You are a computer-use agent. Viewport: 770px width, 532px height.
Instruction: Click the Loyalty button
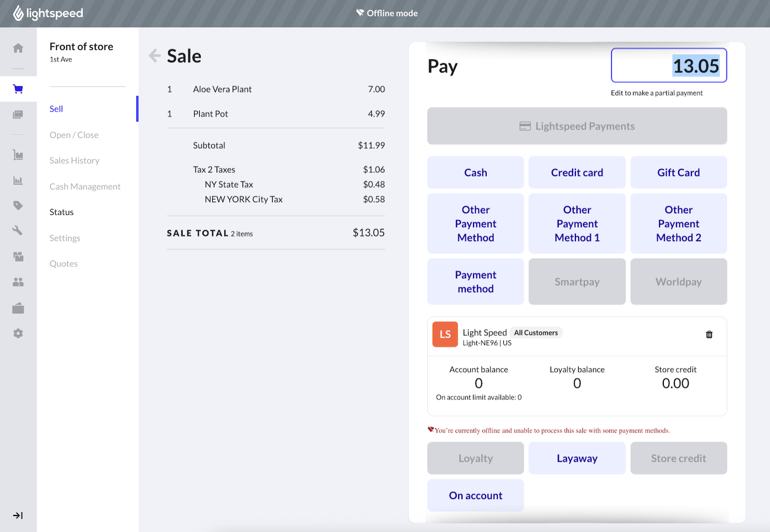point(476,458)
